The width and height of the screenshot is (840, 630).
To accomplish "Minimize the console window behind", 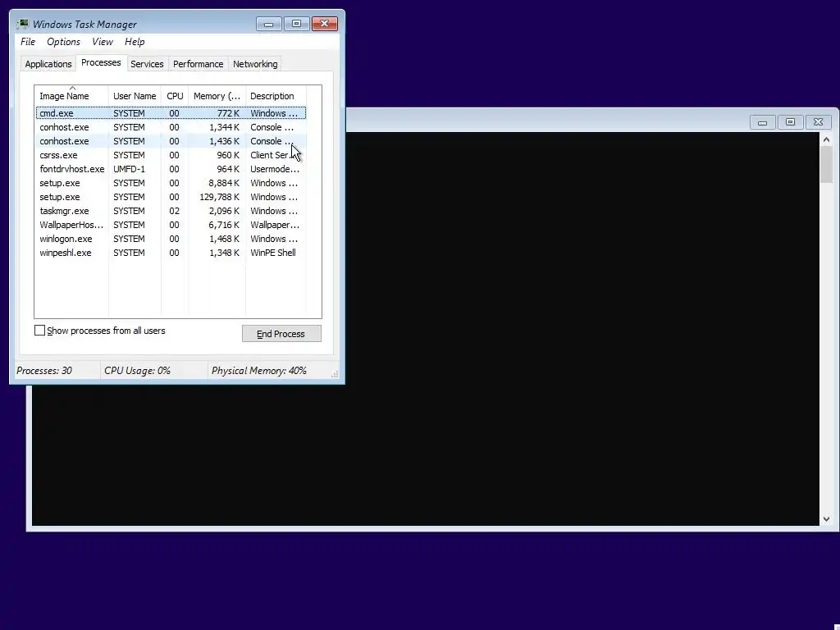I will 762,122.
